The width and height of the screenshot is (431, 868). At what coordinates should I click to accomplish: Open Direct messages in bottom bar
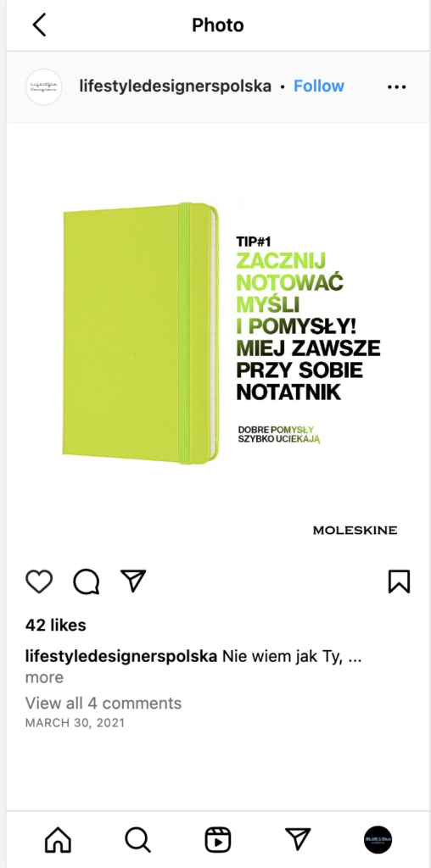coord(298,839)
